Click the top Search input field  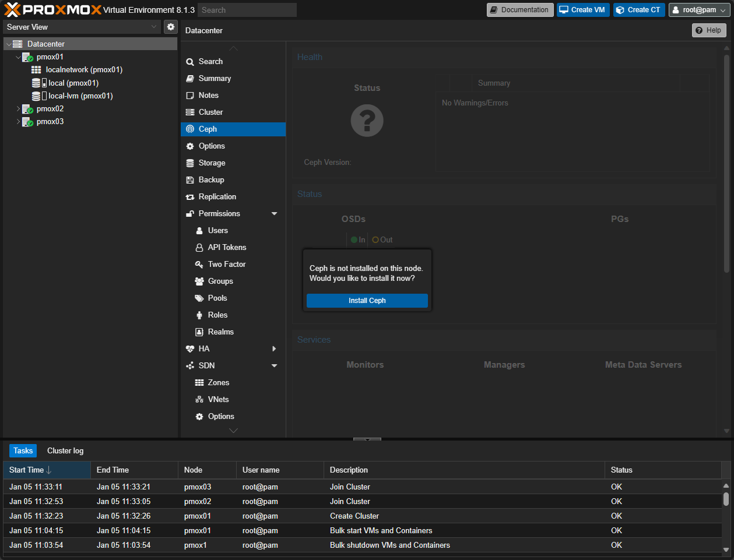[247, 10]
